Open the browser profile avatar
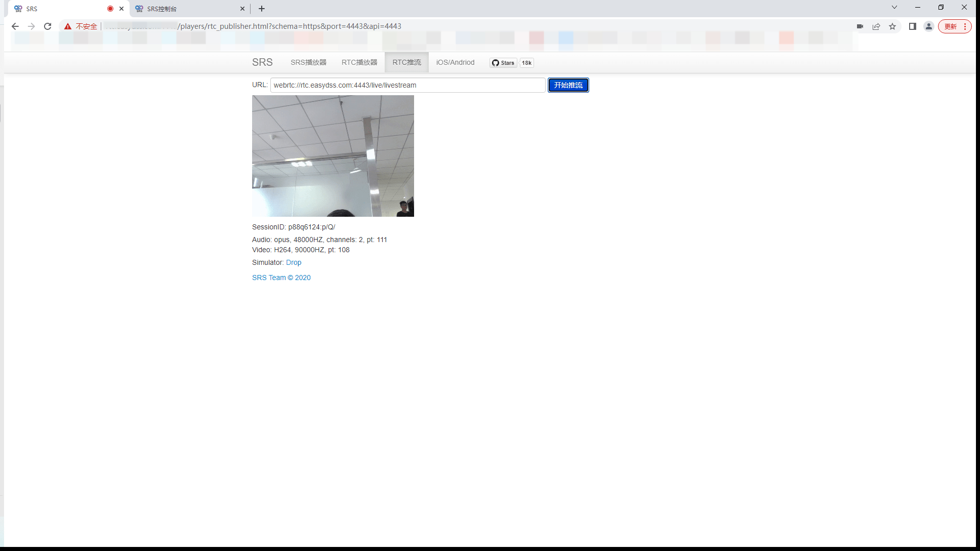Image resolution: width=980 pixels, height=551 pixels. pos(929,26)
